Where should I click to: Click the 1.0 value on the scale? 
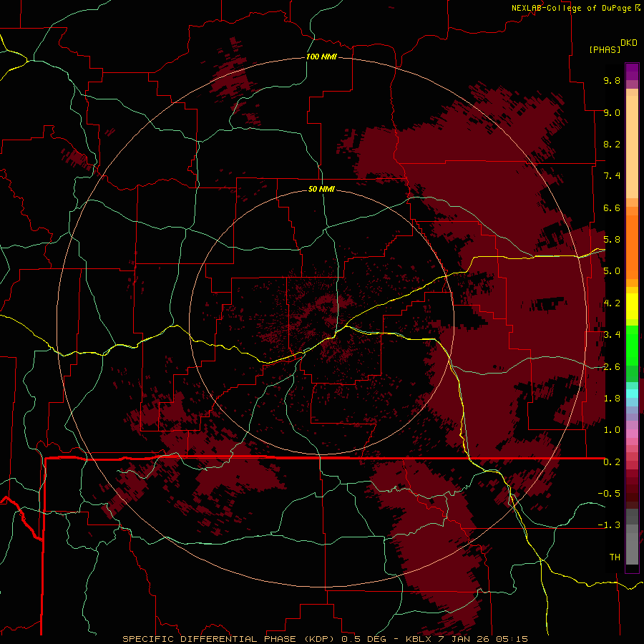(612, 430)
